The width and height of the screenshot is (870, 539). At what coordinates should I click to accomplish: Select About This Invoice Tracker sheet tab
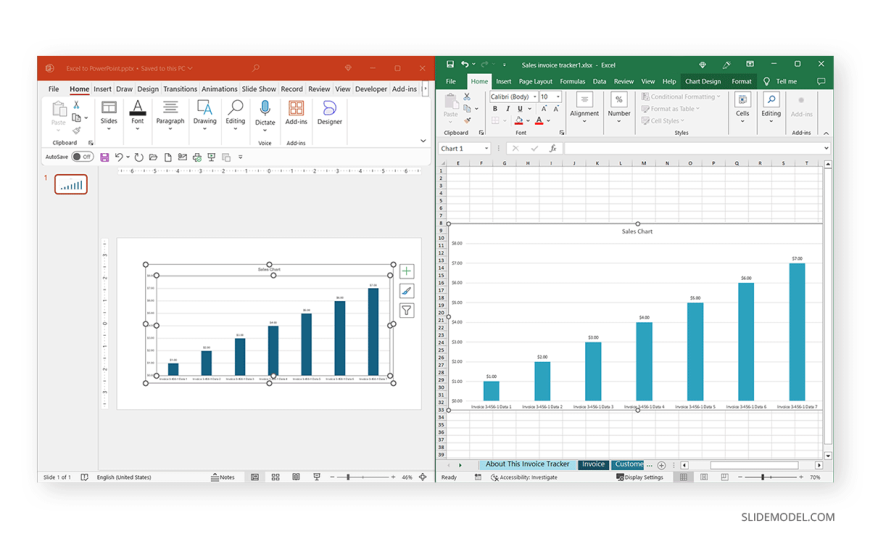coord(527,464)
